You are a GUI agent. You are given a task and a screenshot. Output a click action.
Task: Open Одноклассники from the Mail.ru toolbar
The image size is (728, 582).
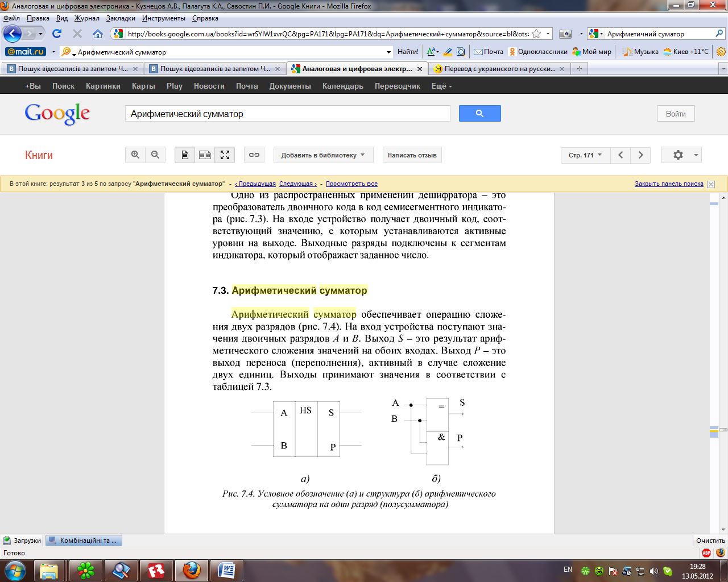coord(538,52)
